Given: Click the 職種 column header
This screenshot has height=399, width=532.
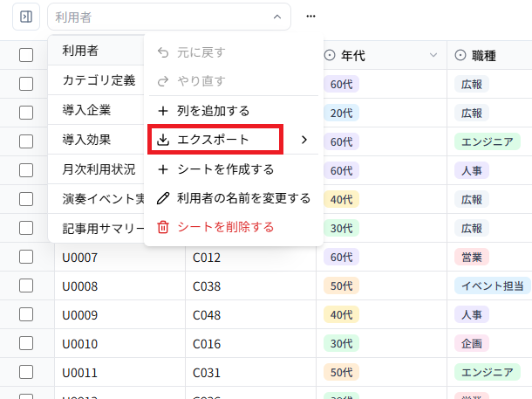Looking at the screenshot, I should (489, 55).
